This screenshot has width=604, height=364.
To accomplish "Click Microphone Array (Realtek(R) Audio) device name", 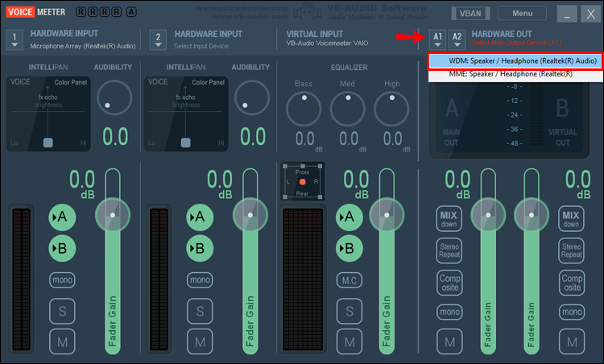I will (83, 46).
